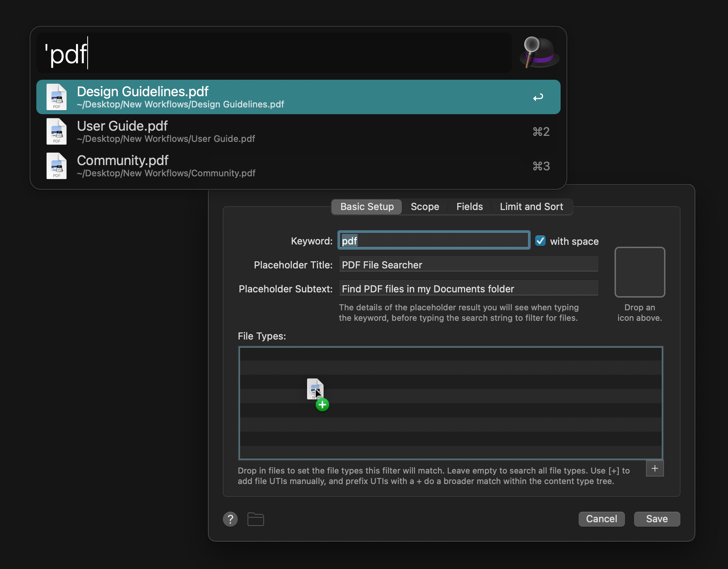
Task: Click the plus button to add file UTIs
Action: pos(655,468)
